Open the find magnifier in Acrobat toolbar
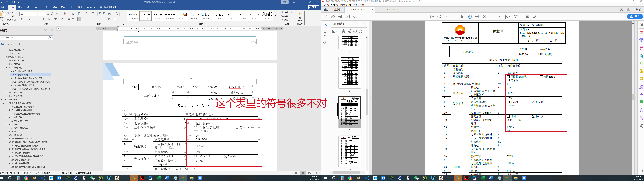This screenshot has height=181, width=644. click(x=355, y=17)
